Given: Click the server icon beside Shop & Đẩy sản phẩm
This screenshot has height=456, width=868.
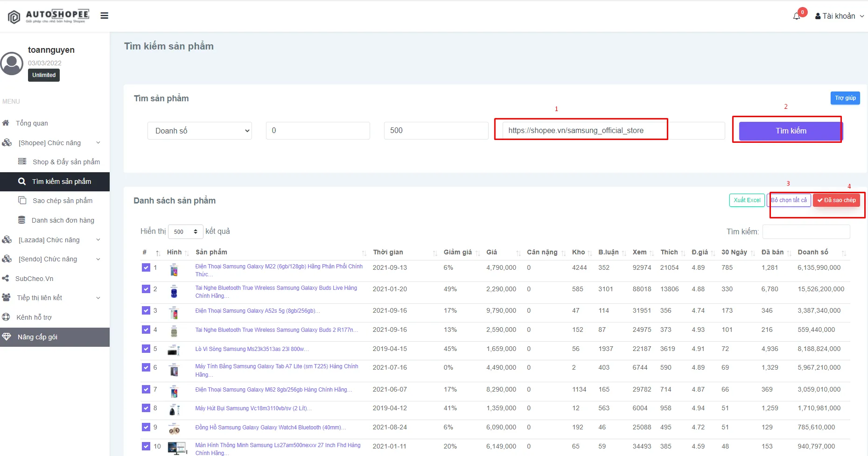Looking at the screenshot, I should (22, 161).
